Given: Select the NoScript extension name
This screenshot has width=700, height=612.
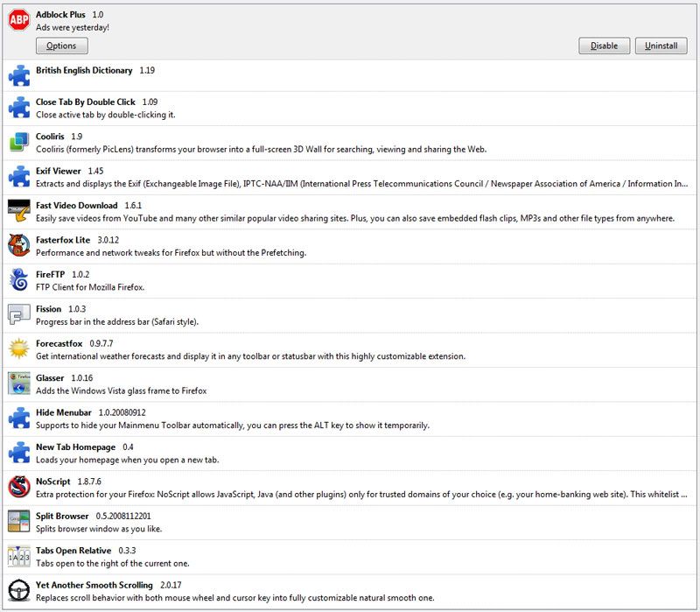Looking at the screenshot, I should 52,482.
